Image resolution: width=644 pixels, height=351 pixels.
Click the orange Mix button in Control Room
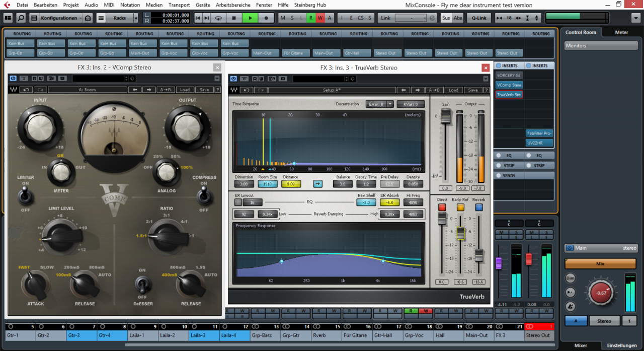click(600, 263)
